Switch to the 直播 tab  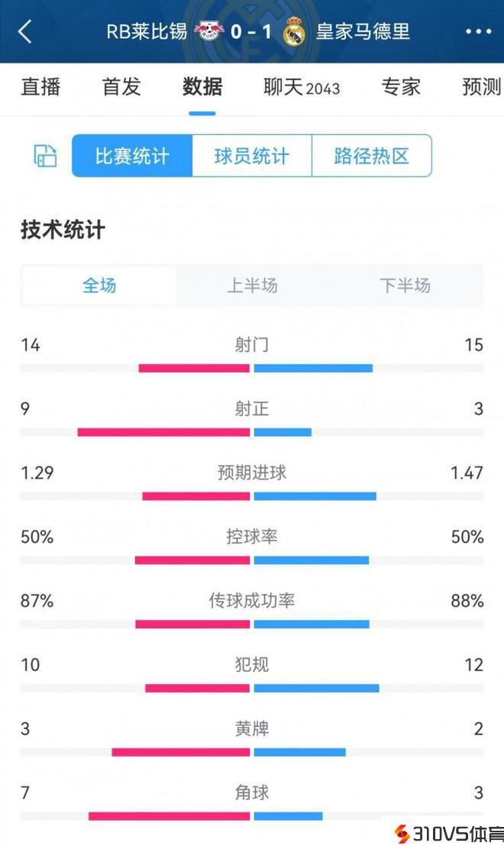(x=40, y=86)
